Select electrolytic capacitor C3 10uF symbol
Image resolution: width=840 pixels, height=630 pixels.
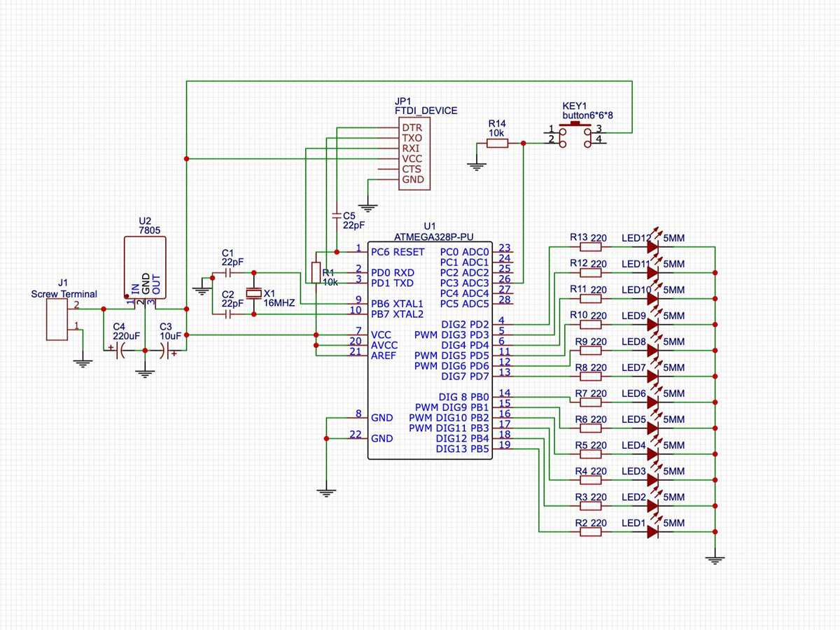[x=166, y=351]
